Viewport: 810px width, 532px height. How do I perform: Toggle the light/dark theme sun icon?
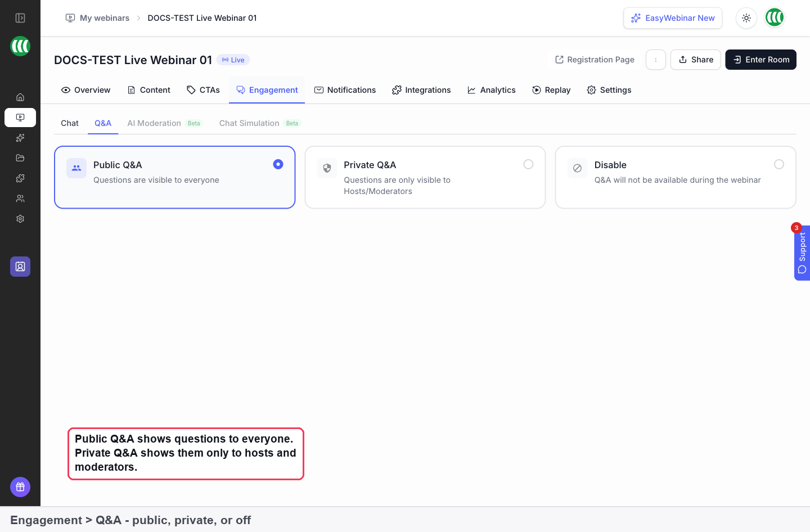point(746,18)
